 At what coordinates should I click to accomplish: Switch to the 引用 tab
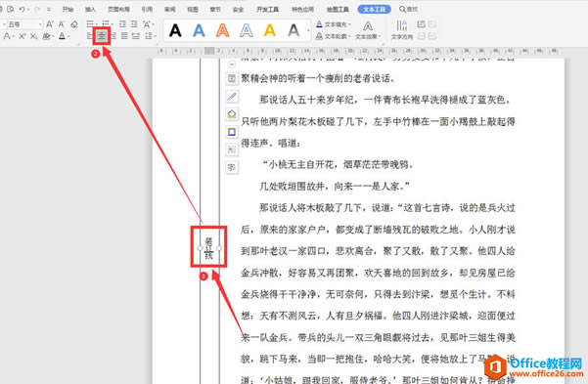pyautogui.click(x=147, y=10)
